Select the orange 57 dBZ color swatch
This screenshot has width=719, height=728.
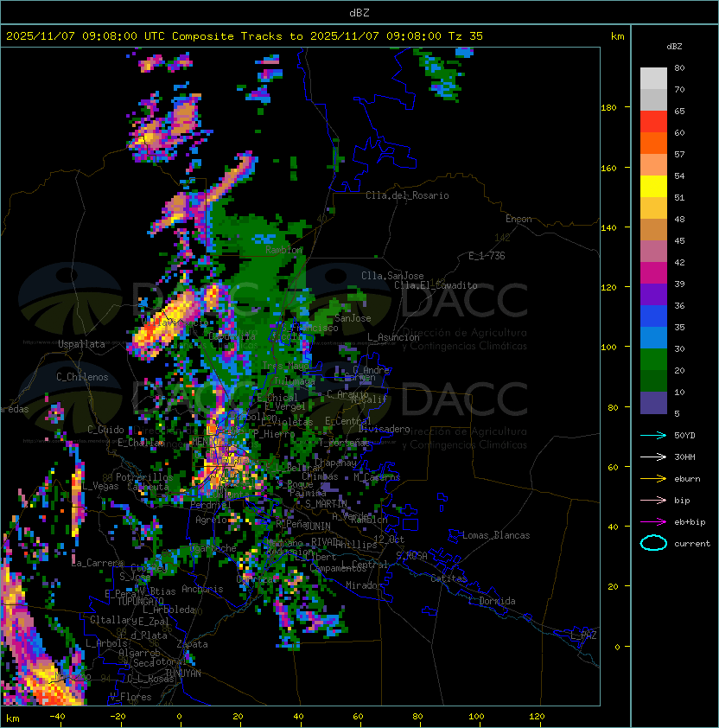point(653,144)
